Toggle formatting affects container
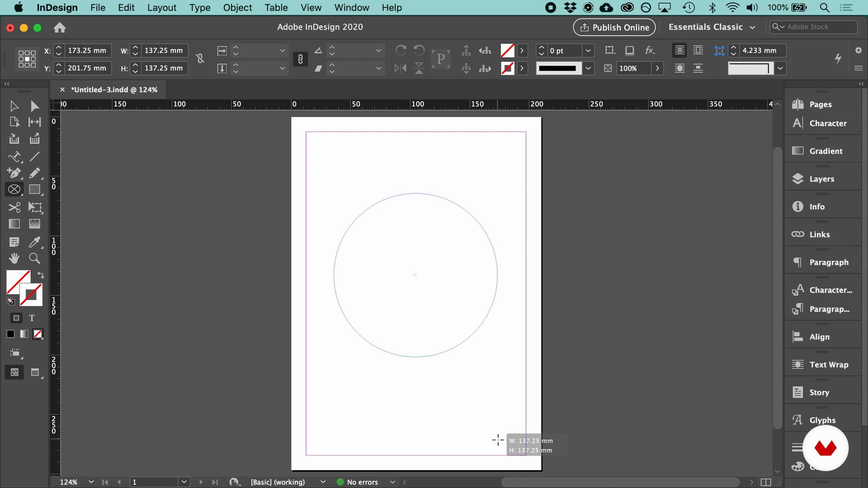868x488 pixels. click(16, 318)
